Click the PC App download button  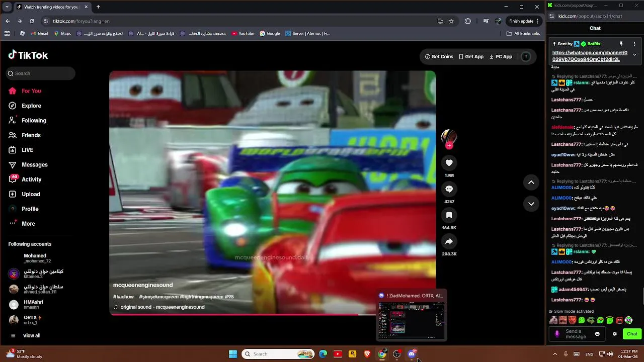501,57
